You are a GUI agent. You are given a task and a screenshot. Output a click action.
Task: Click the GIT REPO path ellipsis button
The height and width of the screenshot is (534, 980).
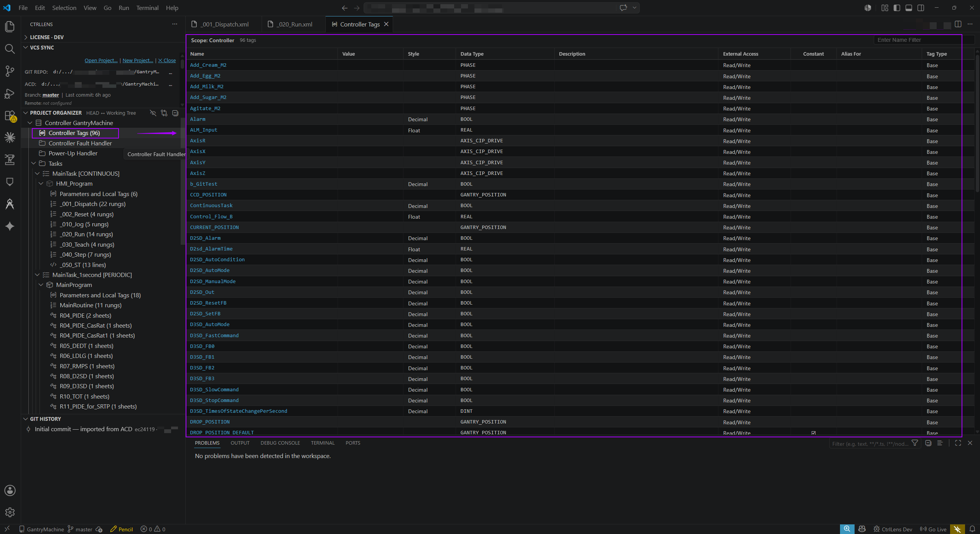[x=170, y=72]
